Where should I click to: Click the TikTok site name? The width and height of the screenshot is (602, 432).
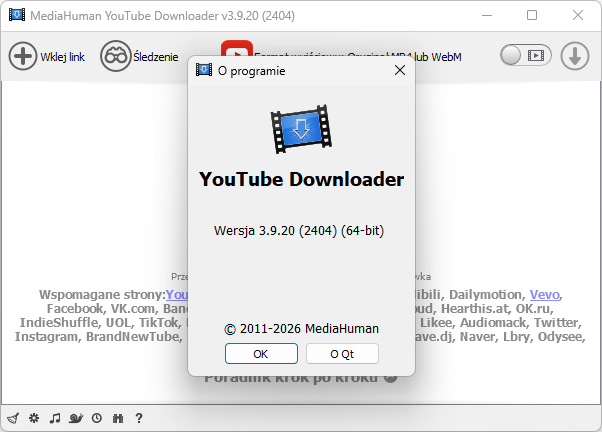(159, 323)
